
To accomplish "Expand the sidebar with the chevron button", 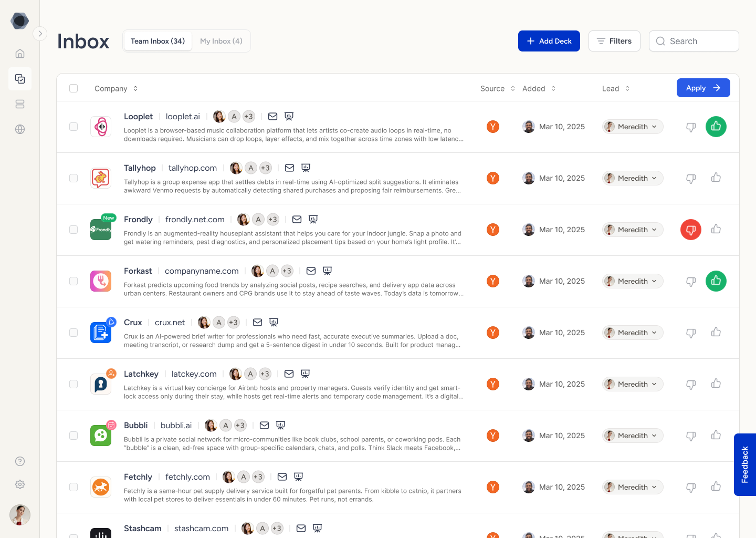I will pos(40,34).
